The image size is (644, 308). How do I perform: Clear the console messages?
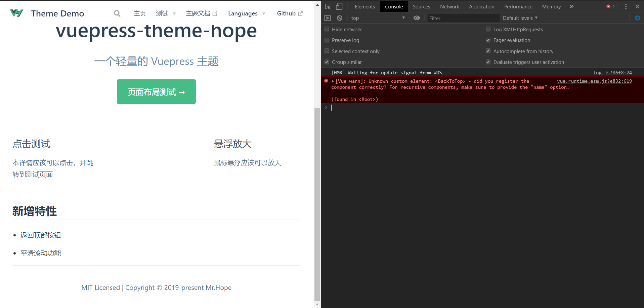pyautogui.click(x=339, y=18)
